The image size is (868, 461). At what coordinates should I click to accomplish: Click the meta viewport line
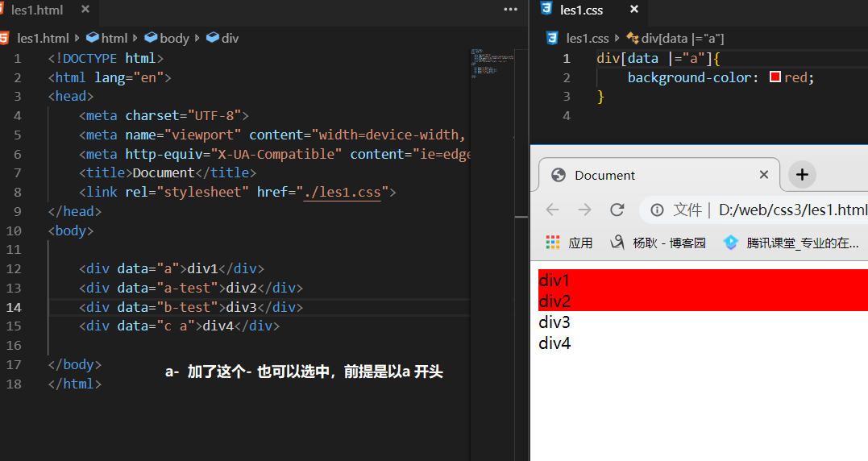(272, 135)
